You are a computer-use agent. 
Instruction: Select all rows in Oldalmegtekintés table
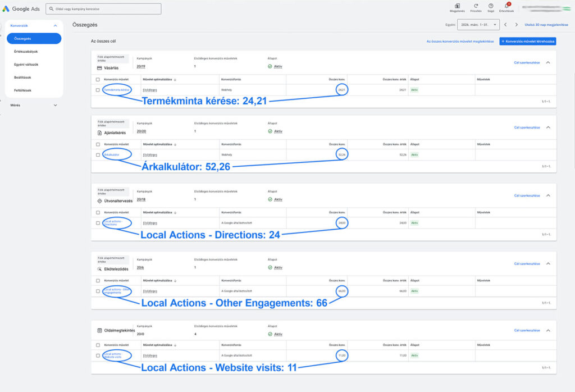(98, 345)
